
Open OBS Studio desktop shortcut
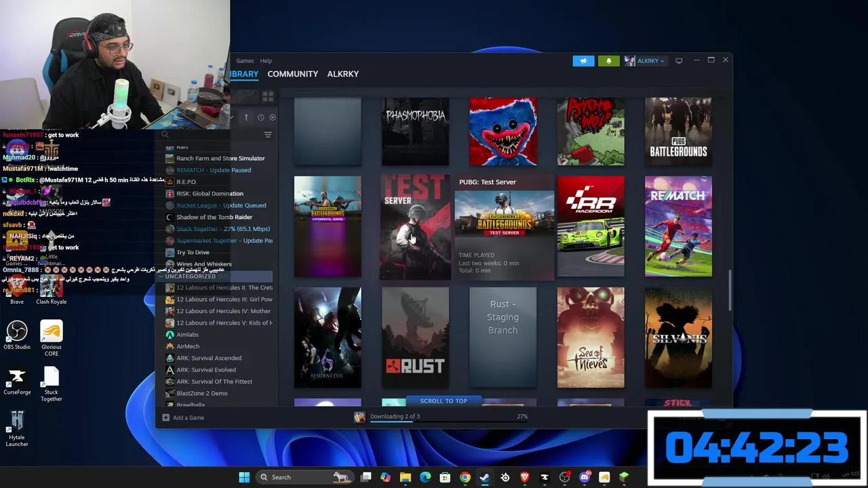tap(17, 335)
